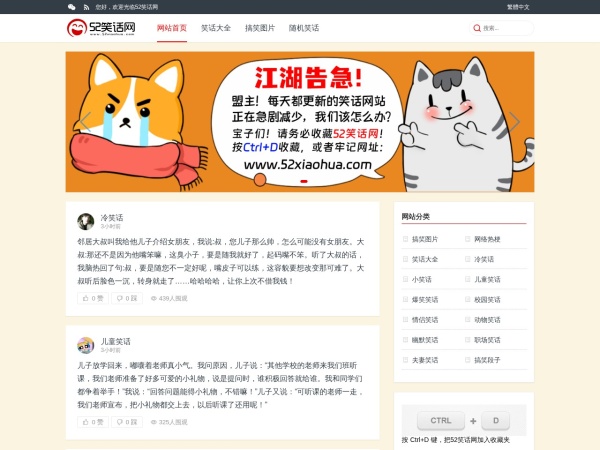Click 邻居大叔 joke text body

pos(221,261)
